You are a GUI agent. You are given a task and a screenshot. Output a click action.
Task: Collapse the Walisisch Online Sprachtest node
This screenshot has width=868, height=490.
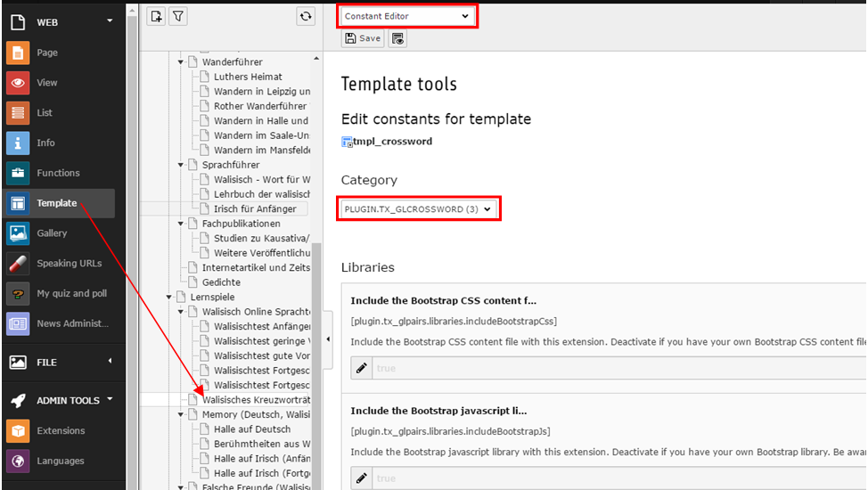point(181,312)
